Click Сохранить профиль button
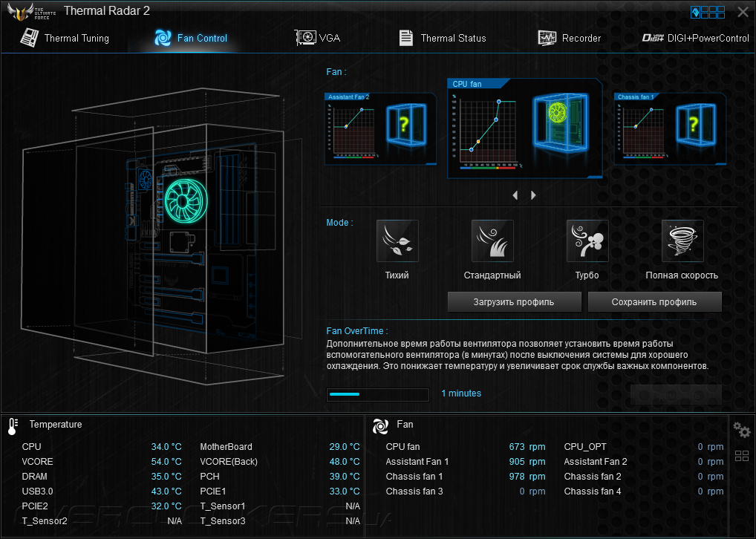The height and width of the screenshot is (539, 756). tap(654, 302)
